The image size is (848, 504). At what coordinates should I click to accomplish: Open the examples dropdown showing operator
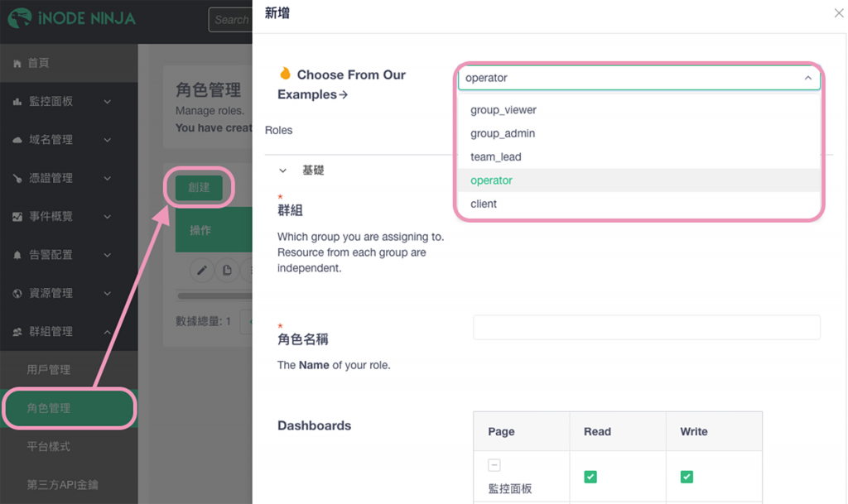click(638, 78)
